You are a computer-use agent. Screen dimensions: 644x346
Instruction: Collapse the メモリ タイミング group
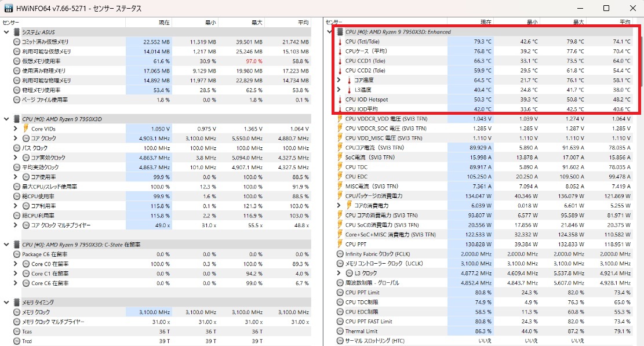point(6,302)
